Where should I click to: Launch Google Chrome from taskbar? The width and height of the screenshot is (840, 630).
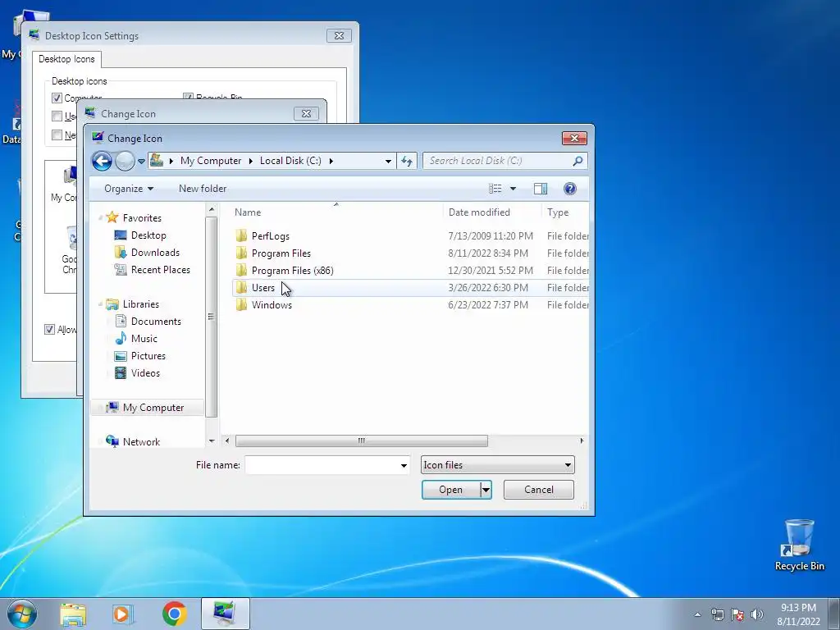click(x=175, y=614)
